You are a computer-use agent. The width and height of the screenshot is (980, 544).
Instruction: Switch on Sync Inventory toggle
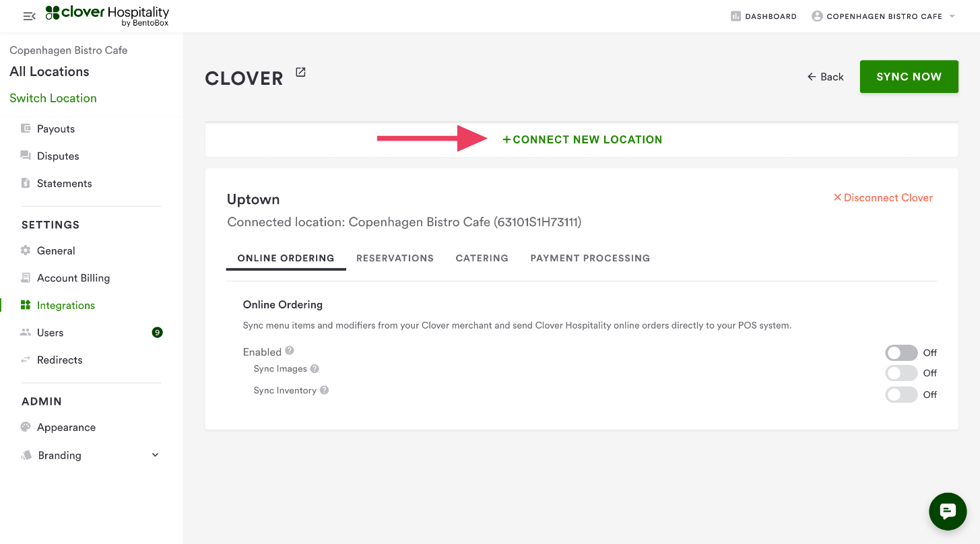click(x=901, y=395)
